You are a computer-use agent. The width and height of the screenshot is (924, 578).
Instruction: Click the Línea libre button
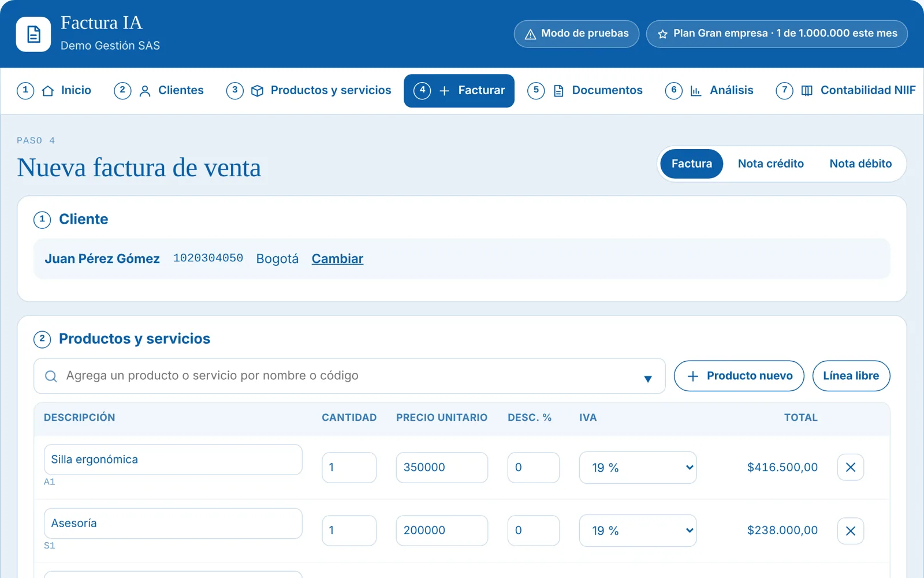click(851, 376)
